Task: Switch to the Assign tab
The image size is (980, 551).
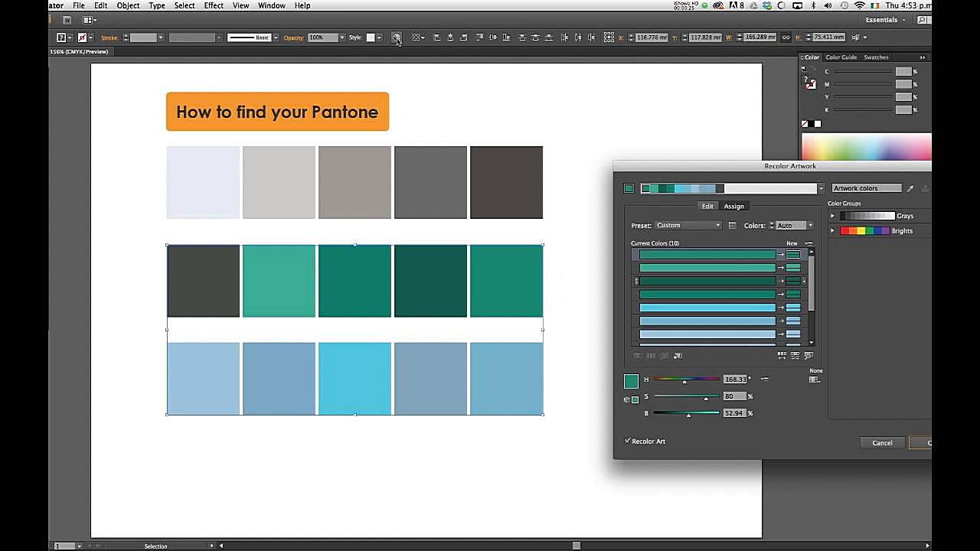Action: [x=733, y=206]
